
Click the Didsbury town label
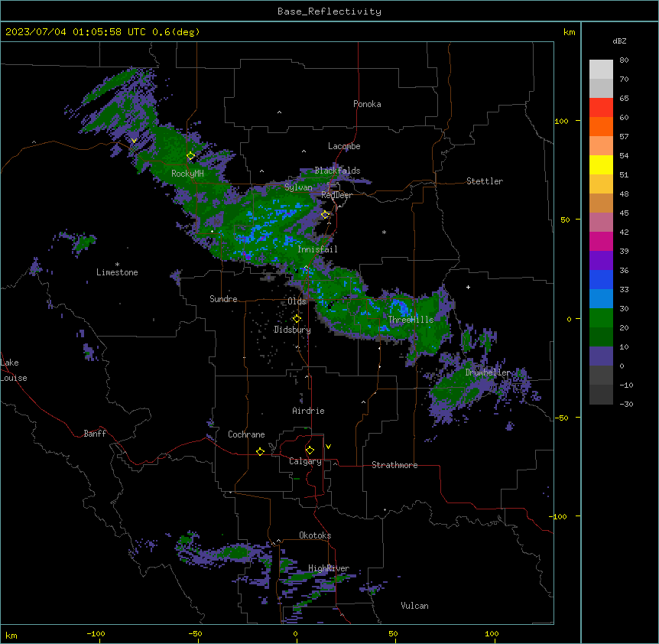click(292, 330)
